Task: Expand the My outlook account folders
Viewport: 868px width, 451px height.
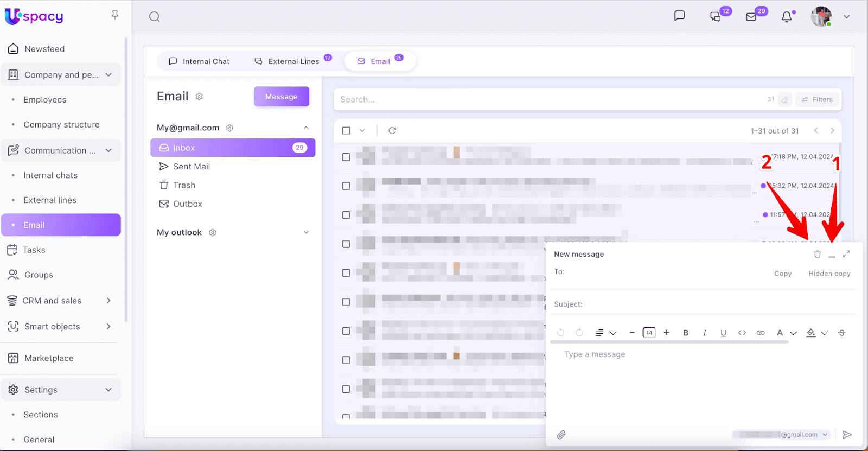Action: coord(306,232)
